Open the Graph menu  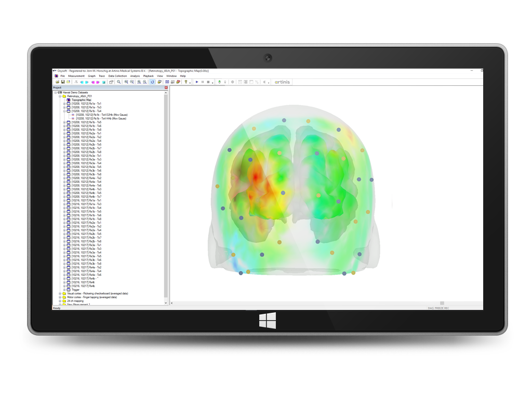91,76
